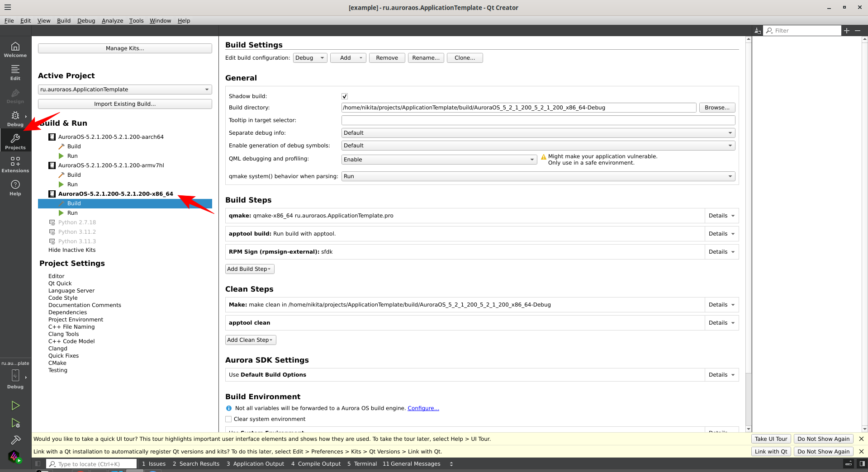Toggle the left sidebar in the status bar
Screen dimensions: 868x472
[x=38, y=464]
